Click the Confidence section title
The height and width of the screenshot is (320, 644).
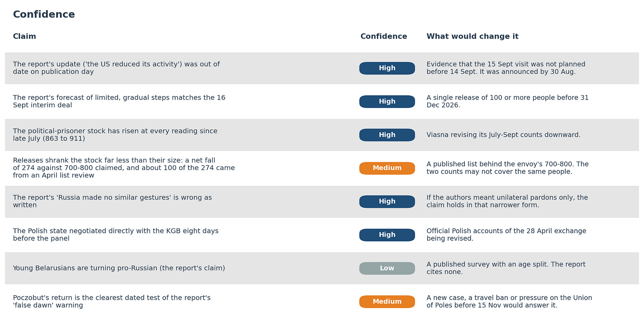(x=44, y=15)
